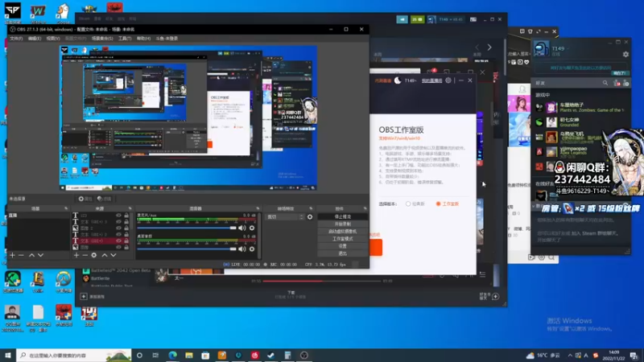644x362 pixels.
Task: Pop out the scenes dock panel
Action: coord(66,208)
